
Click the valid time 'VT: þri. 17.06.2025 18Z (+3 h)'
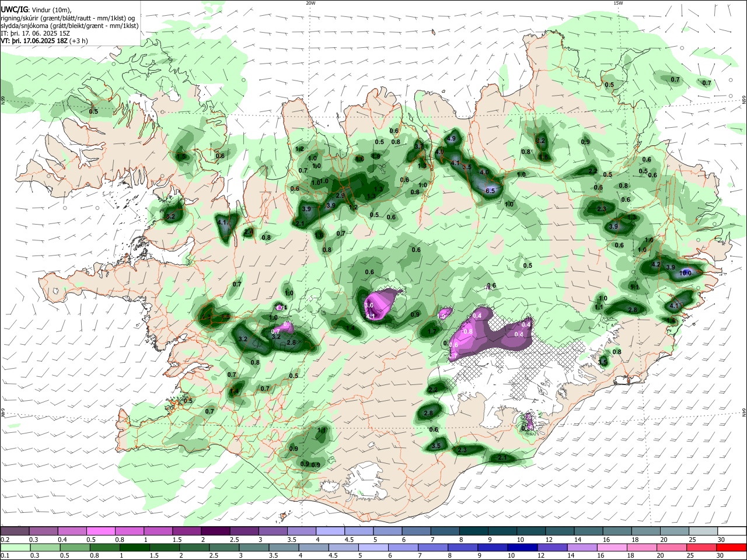[x=44, y=41]
